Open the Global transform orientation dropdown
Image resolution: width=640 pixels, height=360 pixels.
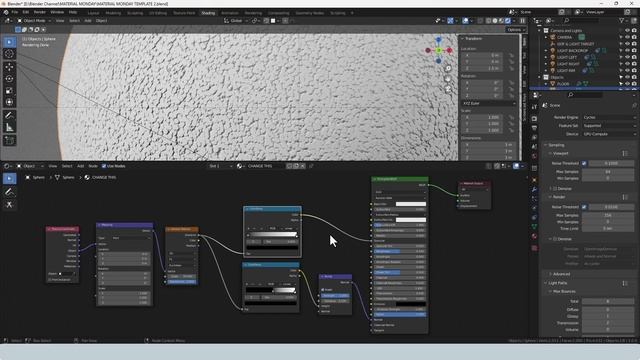[x=235, y=20]
